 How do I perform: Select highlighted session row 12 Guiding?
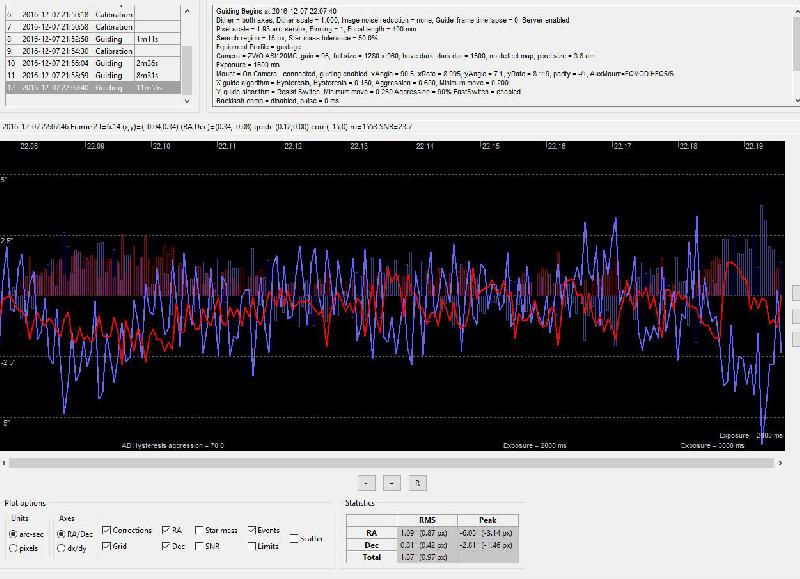point(93,88)
